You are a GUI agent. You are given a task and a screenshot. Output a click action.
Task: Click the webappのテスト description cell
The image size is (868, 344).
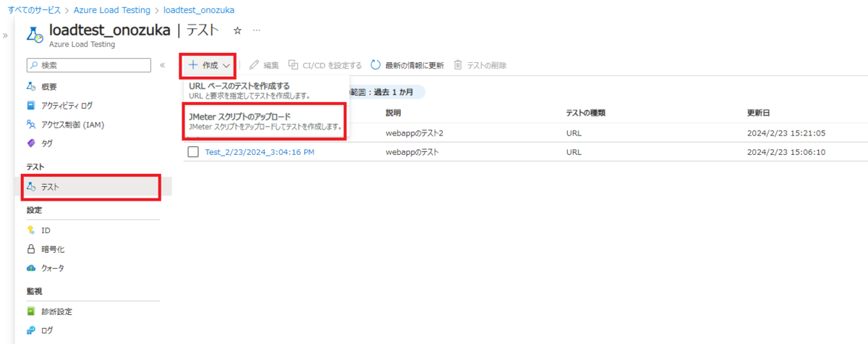coord(412,152)
